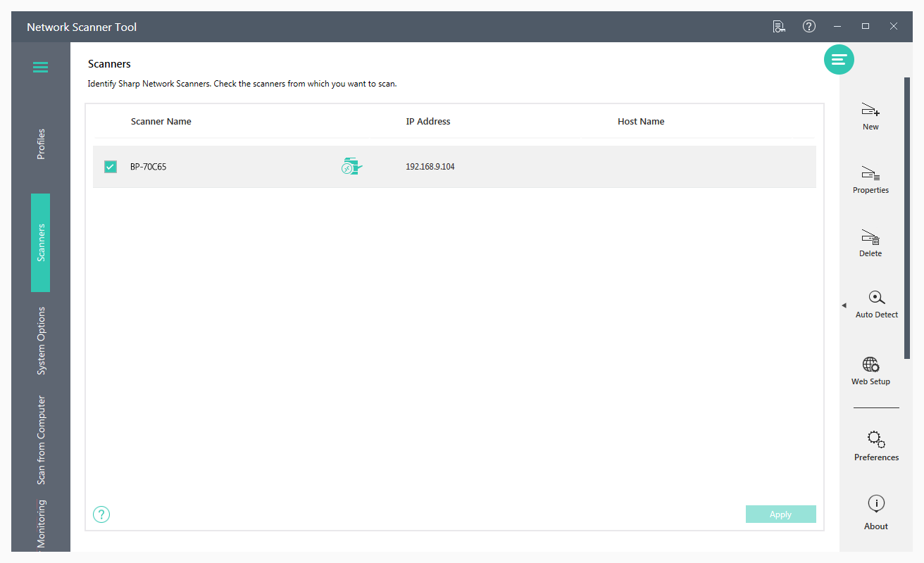This screenshot has width=924, height=563.
Task: Click the Apply button
Action: 780,514
